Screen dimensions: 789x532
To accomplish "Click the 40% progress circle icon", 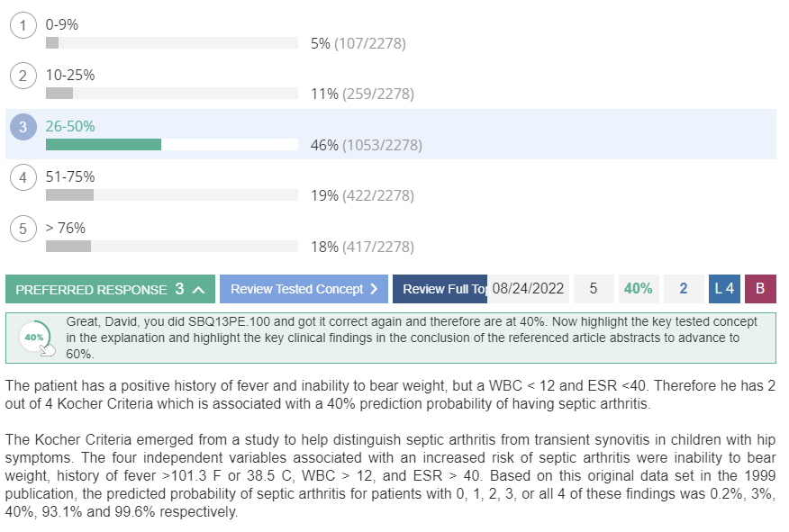I will coord(35,338).
